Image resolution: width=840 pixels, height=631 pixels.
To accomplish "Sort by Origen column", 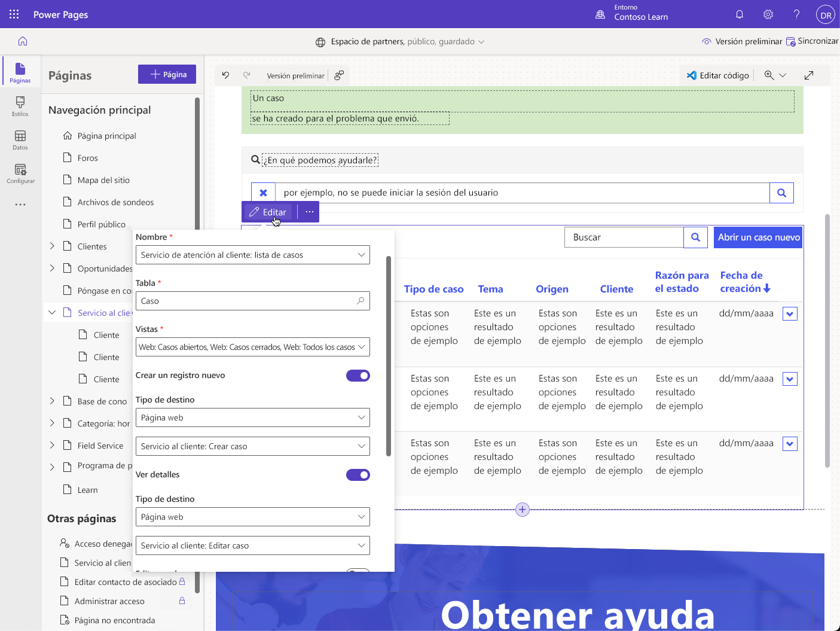I will [x=552, y=289].
